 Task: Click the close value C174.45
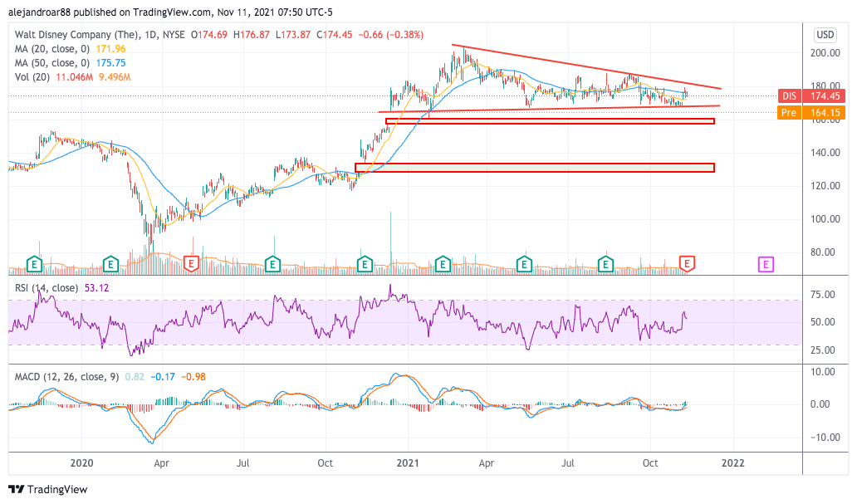(335, 34)
